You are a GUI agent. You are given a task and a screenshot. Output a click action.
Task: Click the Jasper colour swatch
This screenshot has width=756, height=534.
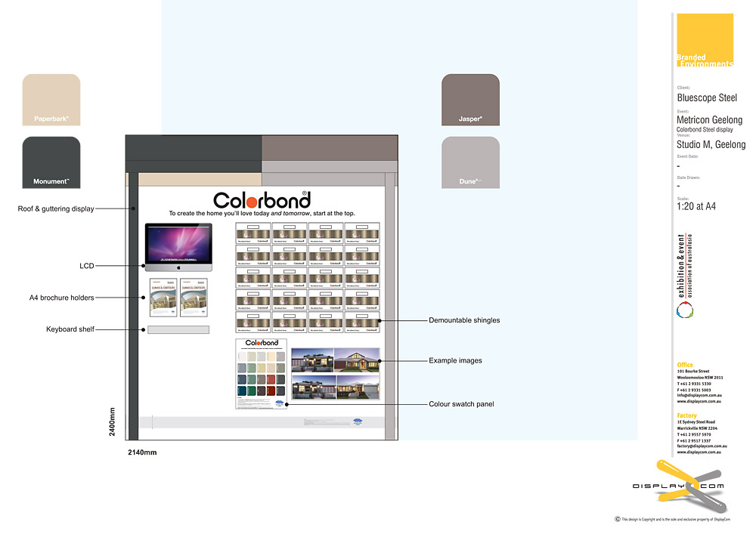[470, 100]
